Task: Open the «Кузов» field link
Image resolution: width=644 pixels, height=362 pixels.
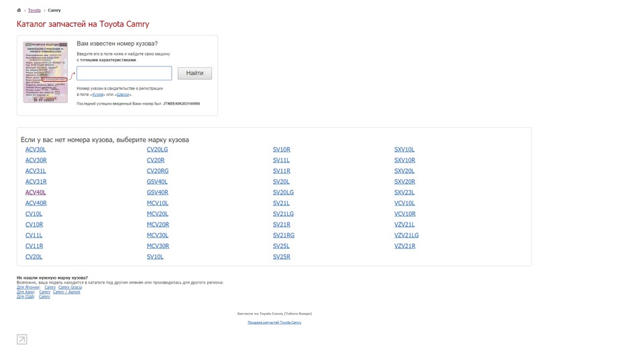Action: [98, 95]
